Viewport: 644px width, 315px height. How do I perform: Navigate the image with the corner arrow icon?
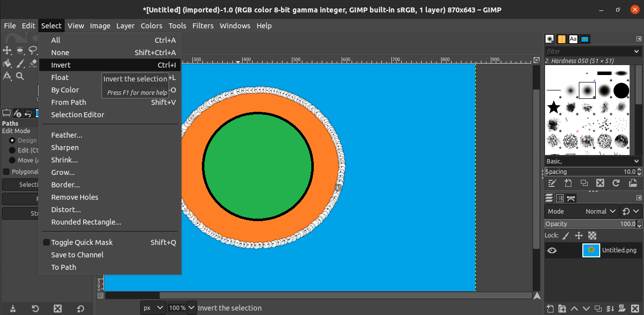click(x=537, y=296)
